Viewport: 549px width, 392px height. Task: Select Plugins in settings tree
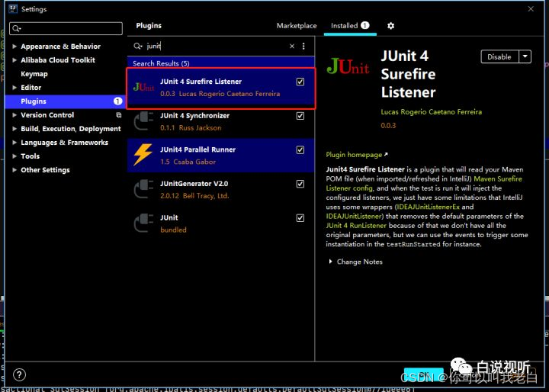coord(64,101)
